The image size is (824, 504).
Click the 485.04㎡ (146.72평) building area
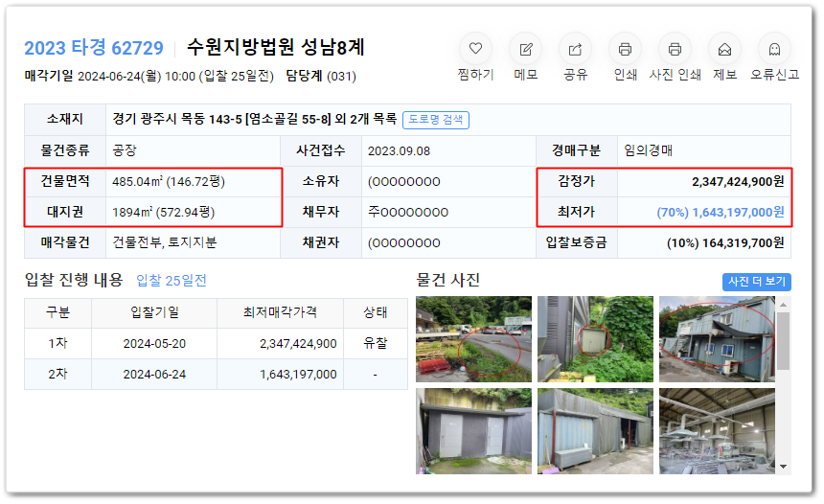pyautogui.click(x=169, y=182)
